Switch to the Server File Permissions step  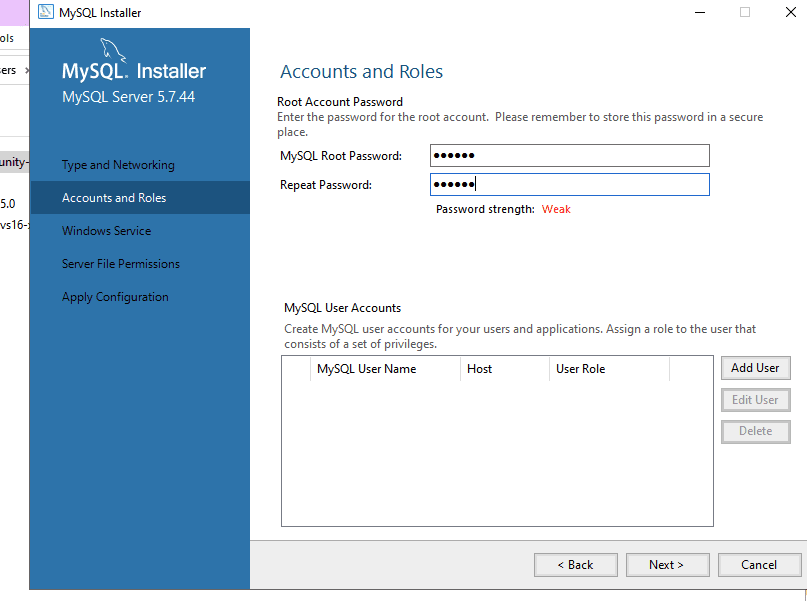121,264
